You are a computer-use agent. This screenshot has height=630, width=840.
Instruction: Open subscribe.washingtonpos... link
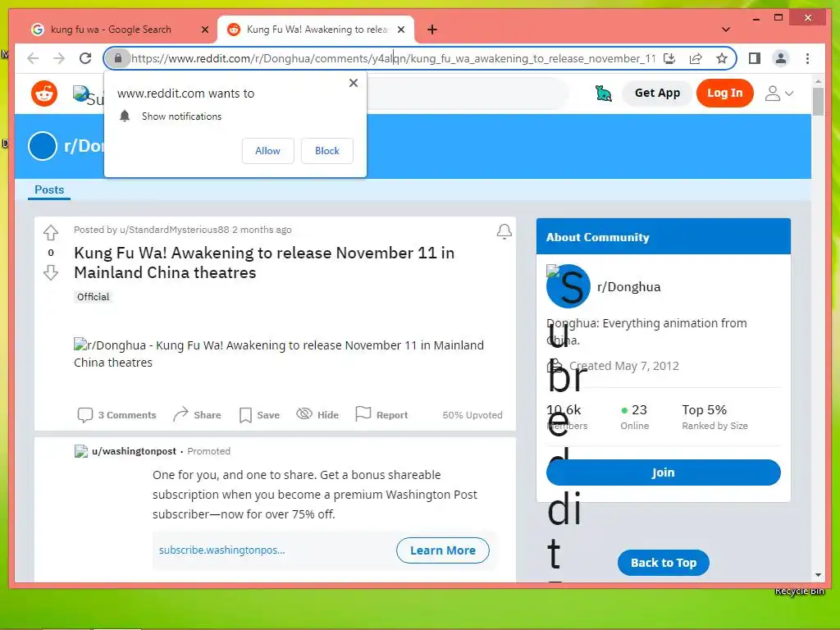click(x=221, y=550)
